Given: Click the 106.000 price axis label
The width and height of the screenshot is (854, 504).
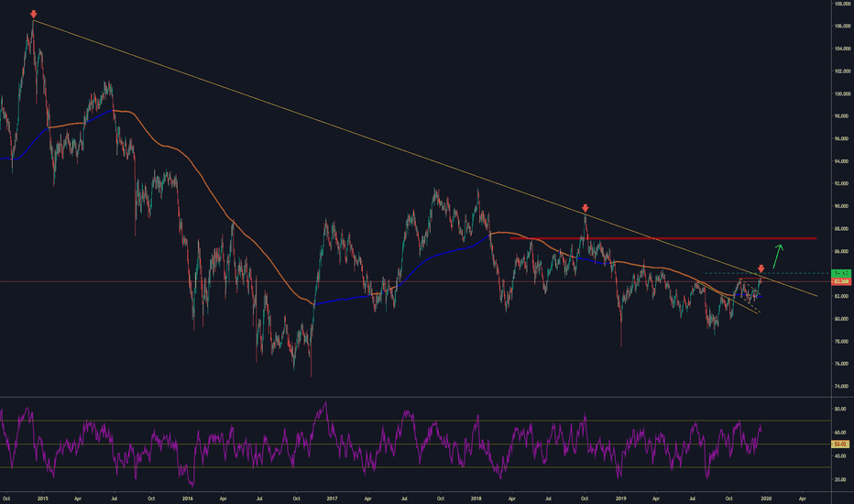Looking at the screenshot, I should [x=839, y=26].
